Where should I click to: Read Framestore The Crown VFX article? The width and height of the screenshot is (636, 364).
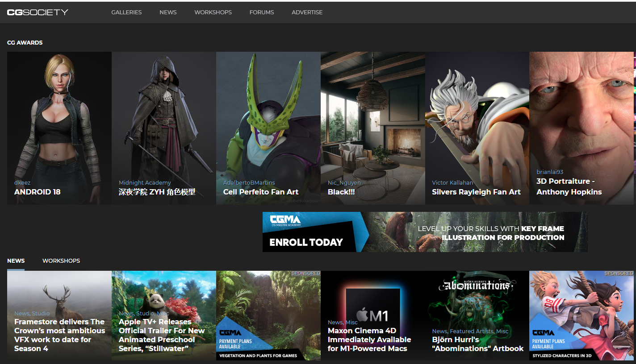click(x=59, y=335)
